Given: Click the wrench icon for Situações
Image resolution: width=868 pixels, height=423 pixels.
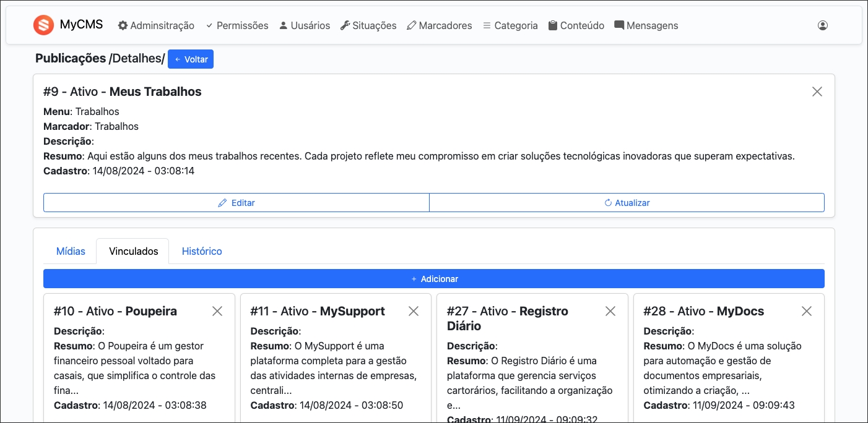Looking at the screenshot, I should coord(344,25).
